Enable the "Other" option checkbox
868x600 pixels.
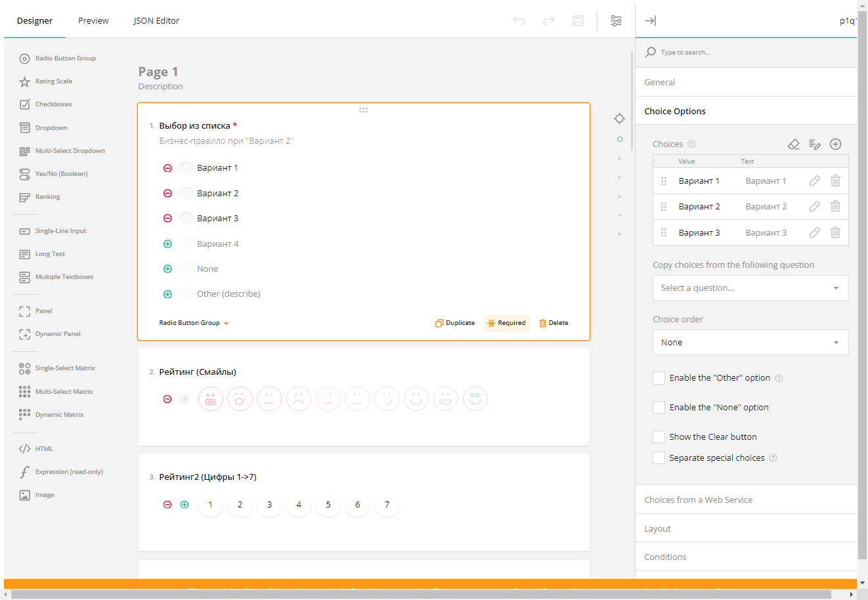coord(659,378)
